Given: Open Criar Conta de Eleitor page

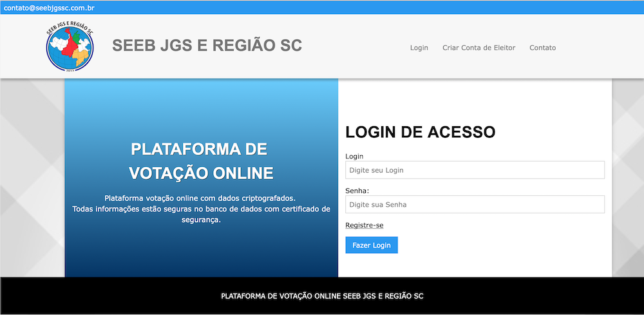Looking at the screenshot, I should (x=479, y=48).
